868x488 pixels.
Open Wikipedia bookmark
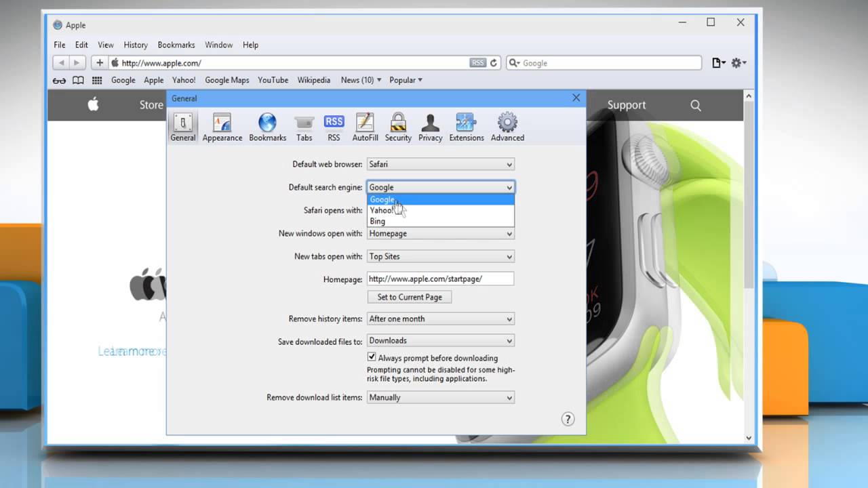[x=314, y=80]
